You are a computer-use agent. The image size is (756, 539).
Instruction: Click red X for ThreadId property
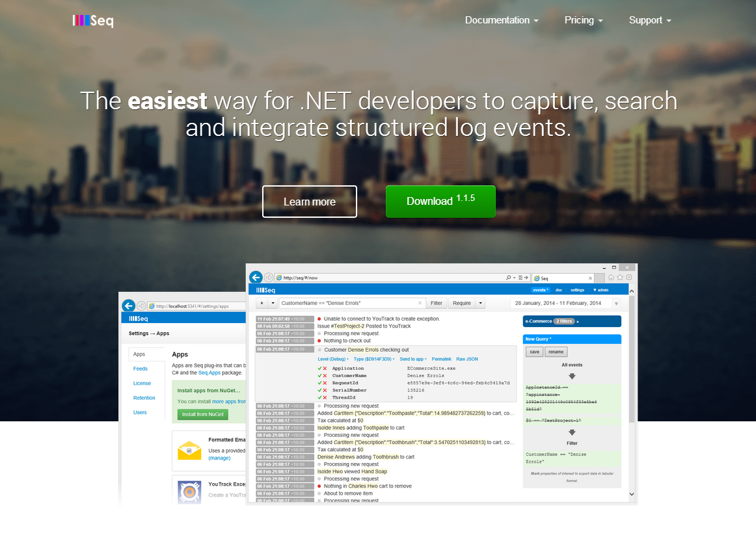[325, 397]
